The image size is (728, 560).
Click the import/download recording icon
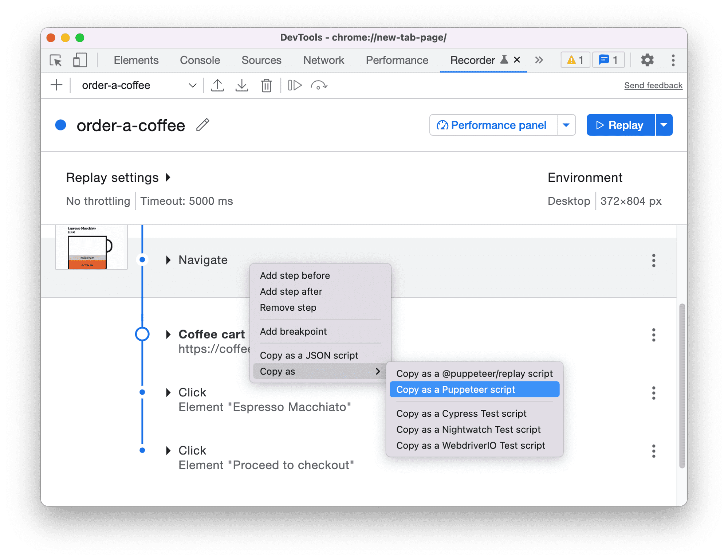pyautogui.click(x=243, y=85)
